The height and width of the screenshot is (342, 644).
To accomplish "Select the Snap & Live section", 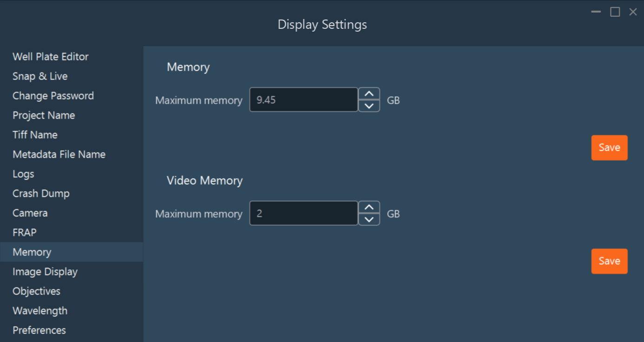I will pyautogui.click(x=40, y=76).
